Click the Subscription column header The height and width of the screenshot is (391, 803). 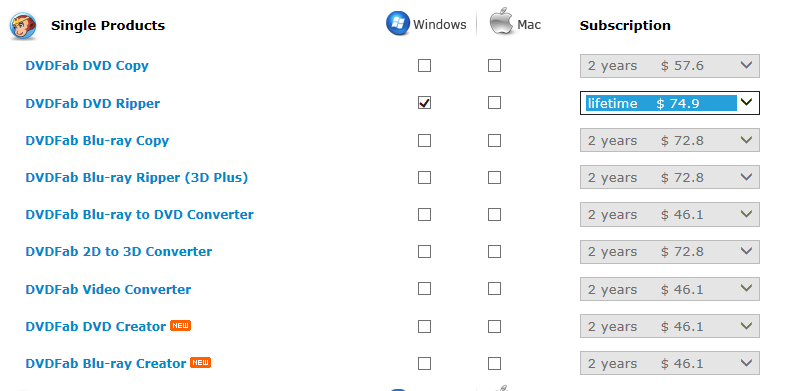[x=625, y=26]
